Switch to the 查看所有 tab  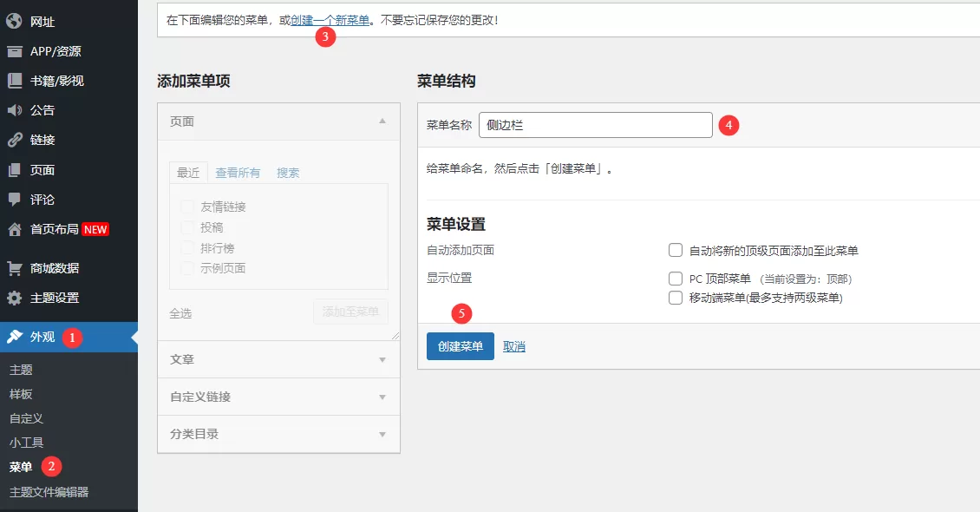(x=238, y=172)
